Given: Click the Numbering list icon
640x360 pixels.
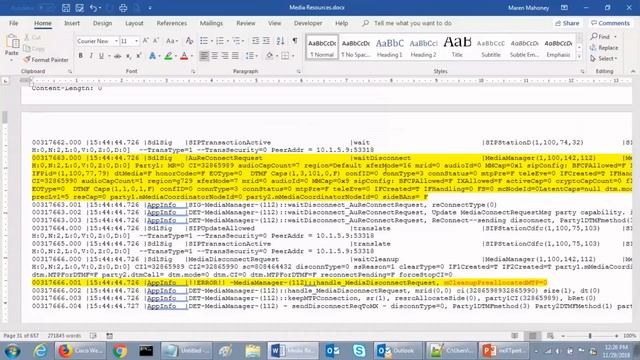Looking at the screenshot, I should point(220,40).
